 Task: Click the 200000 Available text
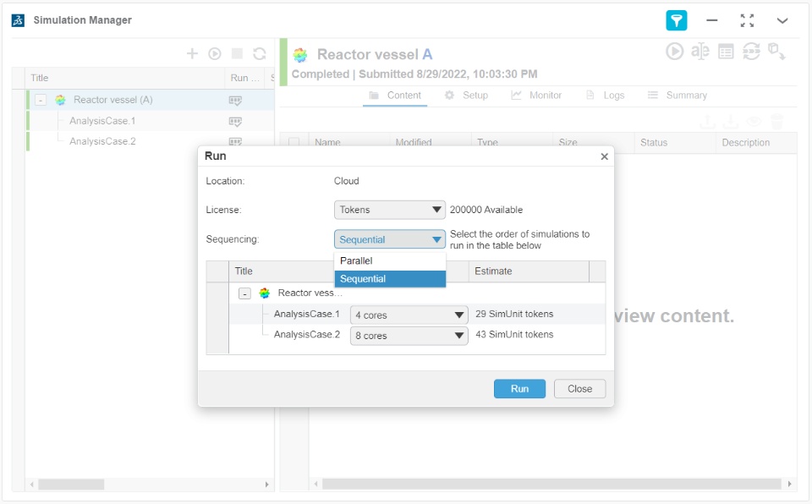point(486,210)
